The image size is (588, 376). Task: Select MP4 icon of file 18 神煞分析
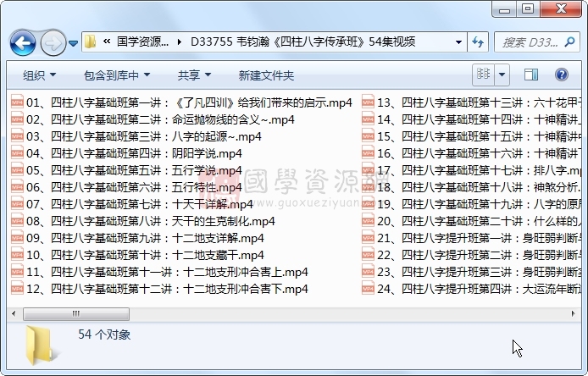point(369,187)
